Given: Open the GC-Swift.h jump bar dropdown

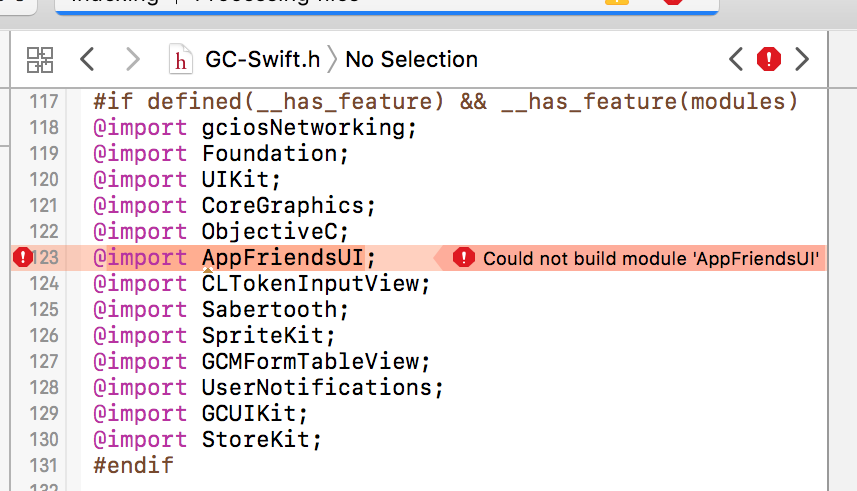Looking at the screenshot, I should click(x=262, y=59).
